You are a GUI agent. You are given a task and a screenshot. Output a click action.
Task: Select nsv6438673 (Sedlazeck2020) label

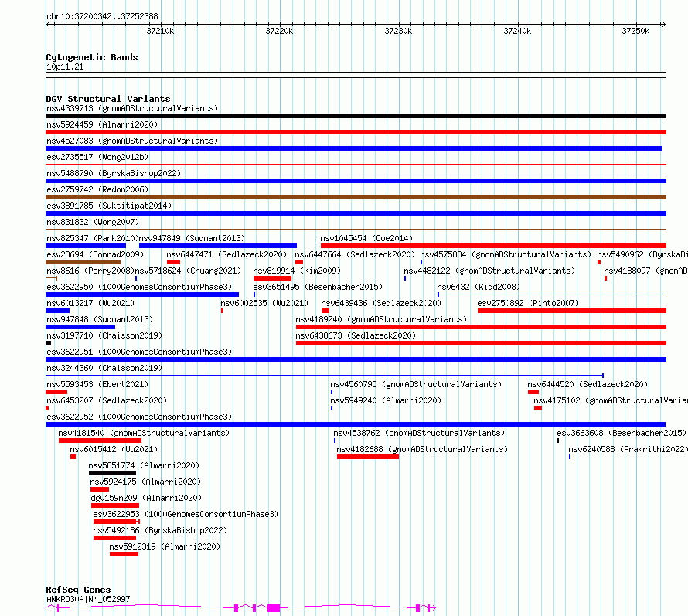356,335
